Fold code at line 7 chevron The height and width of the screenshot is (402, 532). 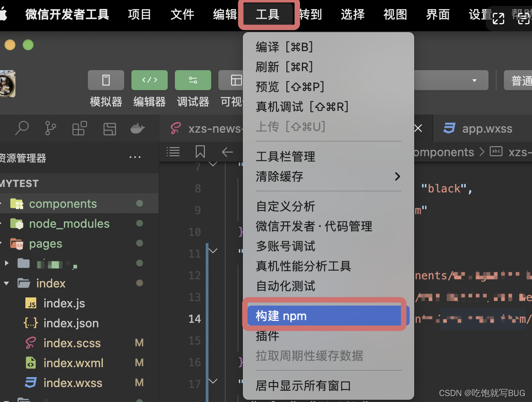coord(213,164)
